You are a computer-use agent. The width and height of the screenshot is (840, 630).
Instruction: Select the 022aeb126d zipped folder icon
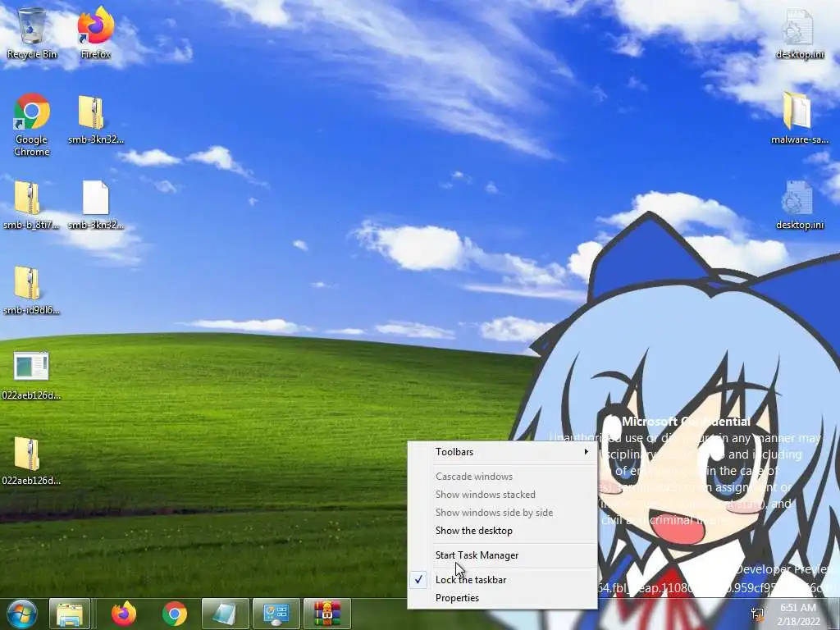point(31,460)
